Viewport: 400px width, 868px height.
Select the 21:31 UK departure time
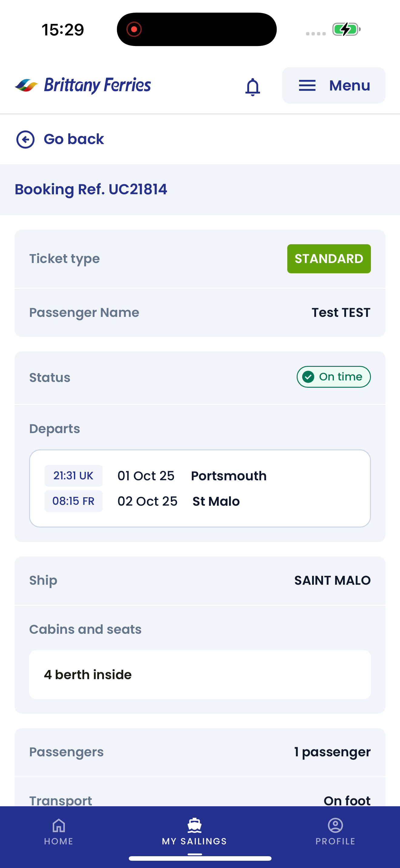pyautogui.click(x=74, y=475)
